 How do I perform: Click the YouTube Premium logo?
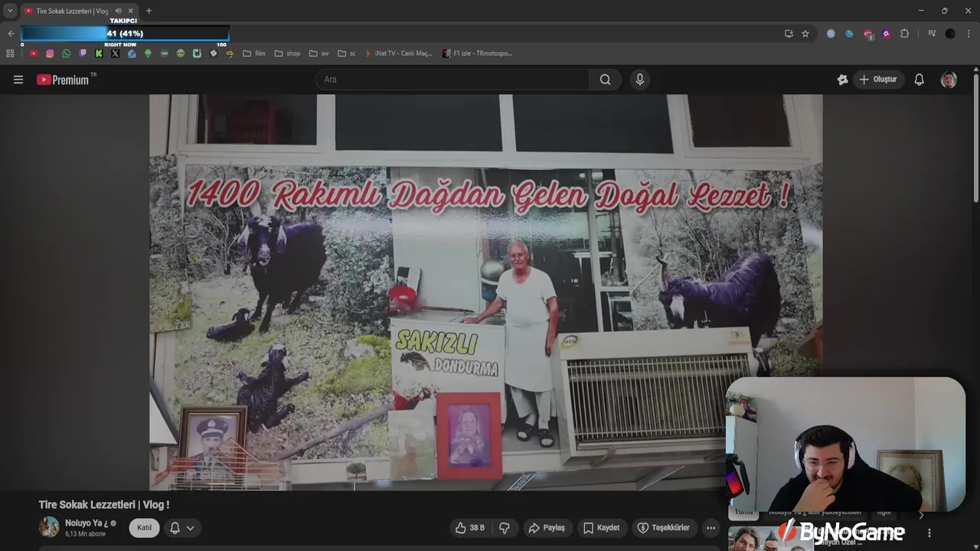(x=63, y=80)
